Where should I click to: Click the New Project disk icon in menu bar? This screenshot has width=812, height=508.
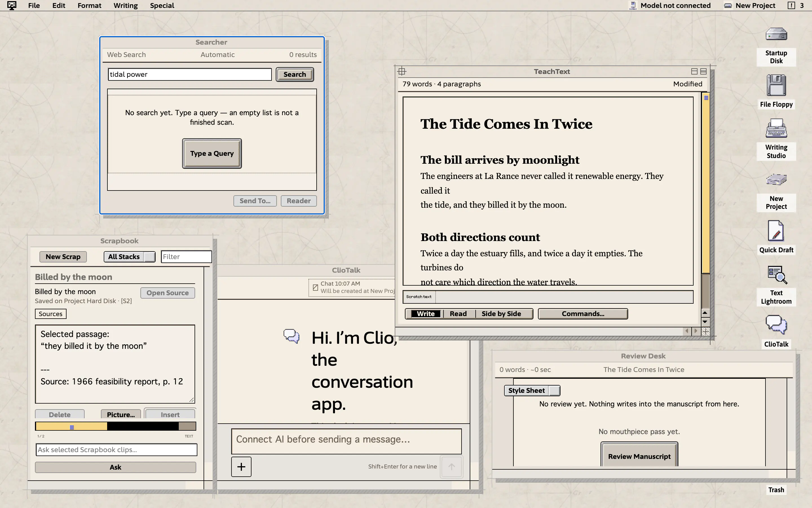(727, 6)
